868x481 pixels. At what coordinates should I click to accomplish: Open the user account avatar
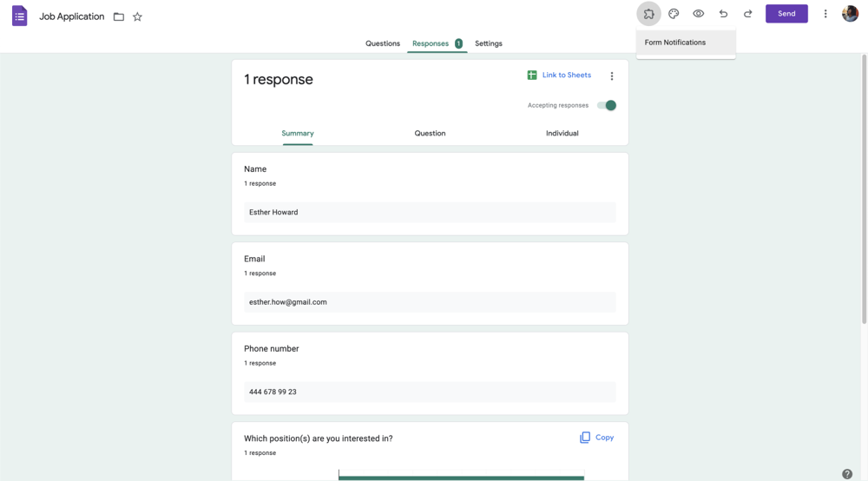tap(850, 14)
